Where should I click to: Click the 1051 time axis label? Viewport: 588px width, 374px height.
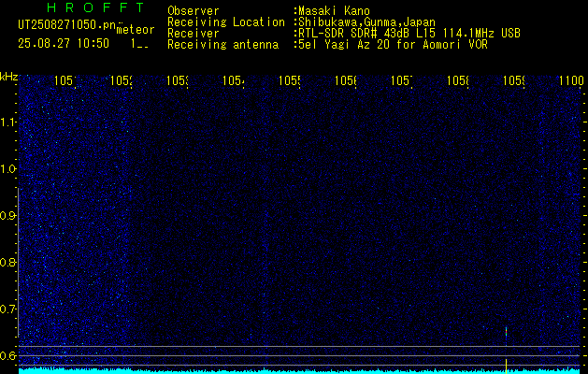65,81
